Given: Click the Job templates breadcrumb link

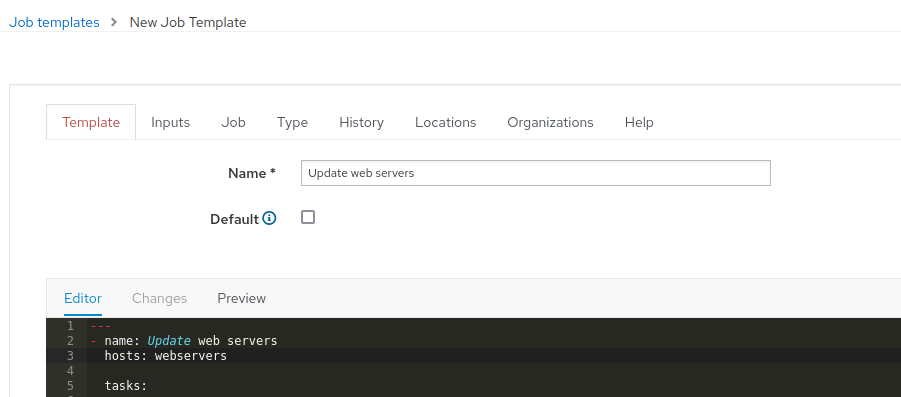Looking at the screenshot, I should (x=54, y=22).
